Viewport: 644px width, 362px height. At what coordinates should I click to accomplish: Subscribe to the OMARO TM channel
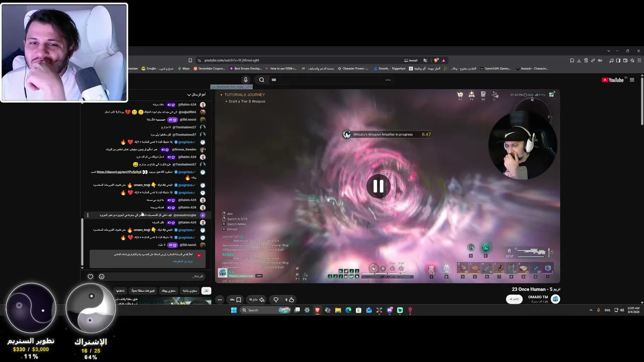point(514,299)
